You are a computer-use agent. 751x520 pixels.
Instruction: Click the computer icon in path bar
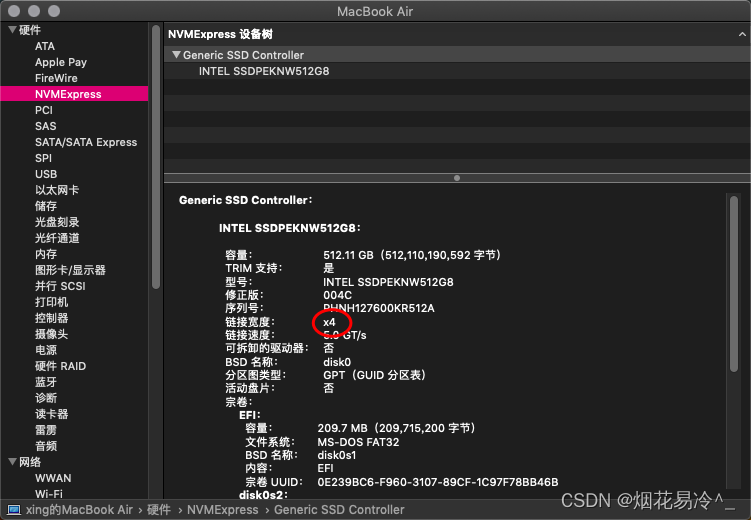click(14, 509)
